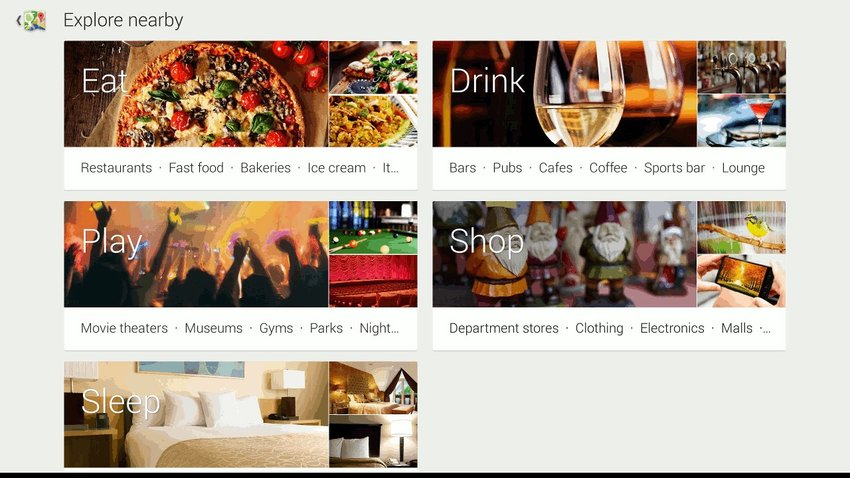Choose Pubs under Drink
This screenshot has width=850, height=478.
(507, 168)
